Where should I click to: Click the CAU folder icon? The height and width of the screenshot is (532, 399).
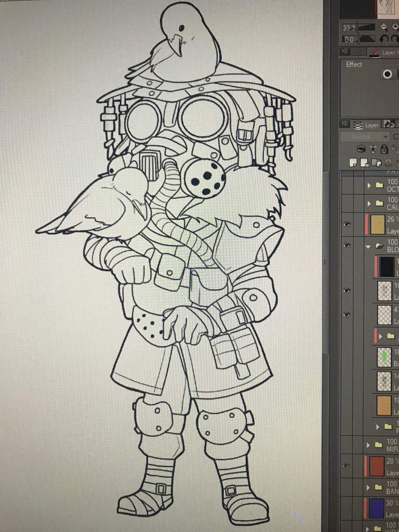(x=379, y=204)
